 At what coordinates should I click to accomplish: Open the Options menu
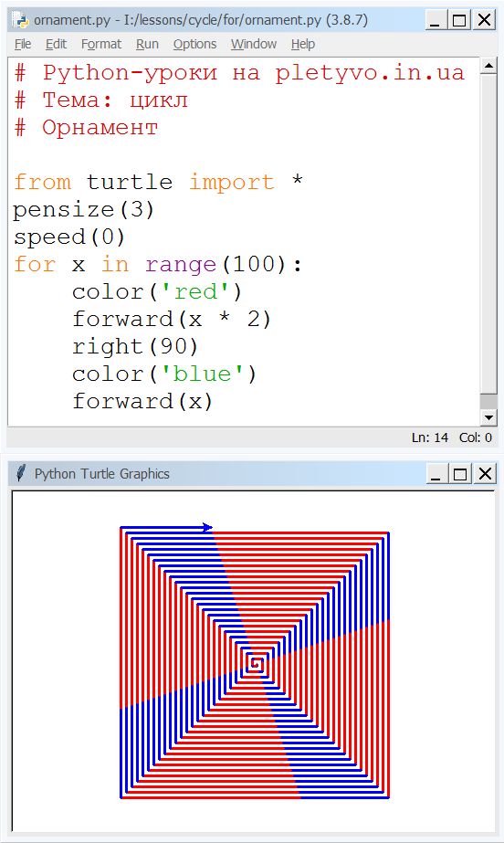point(194,44)
